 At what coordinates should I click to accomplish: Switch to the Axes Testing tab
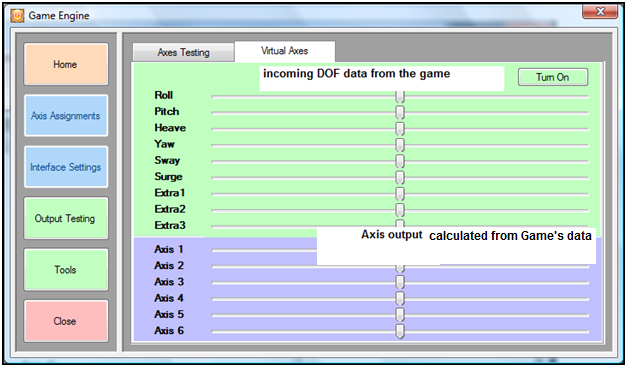click(x=184, y=52)
